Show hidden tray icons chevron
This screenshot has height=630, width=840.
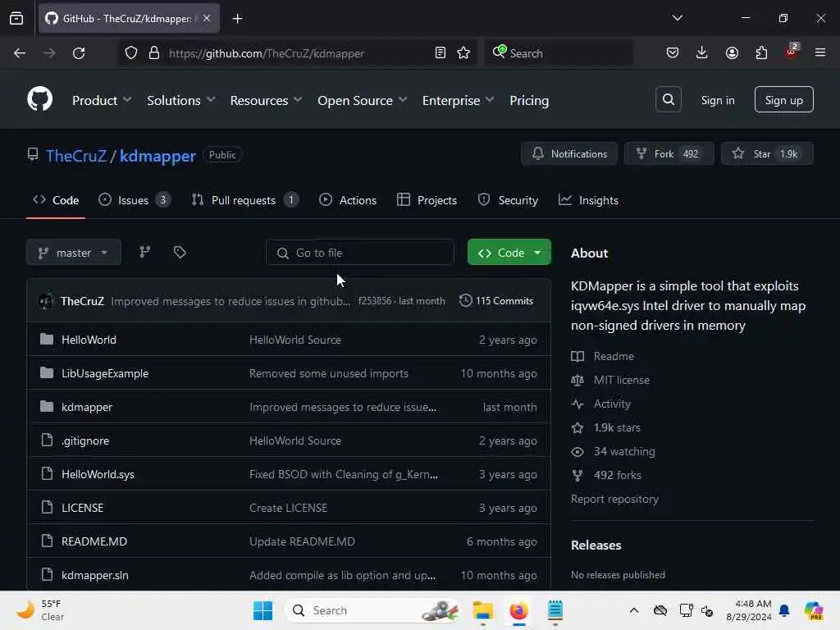pos(634,610)
